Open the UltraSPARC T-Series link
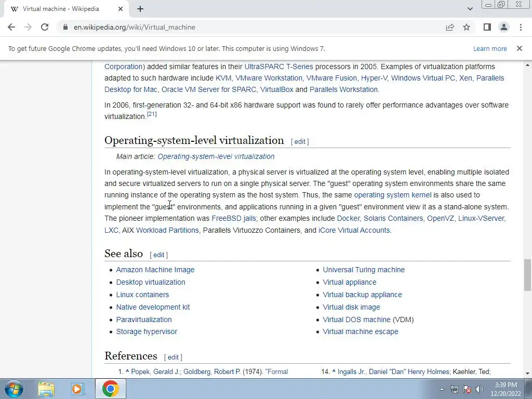This screenshot has width=532, height=399. [278, 66]
